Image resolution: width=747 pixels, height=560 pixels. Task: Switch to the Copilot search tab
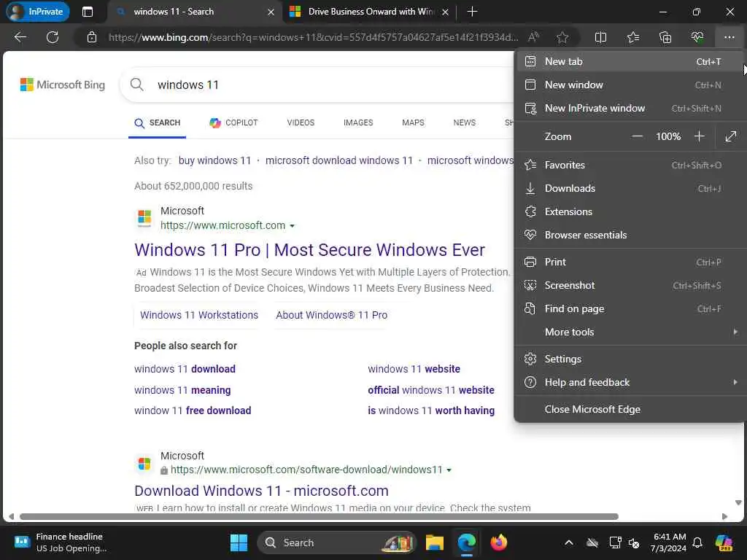point(233,122)
